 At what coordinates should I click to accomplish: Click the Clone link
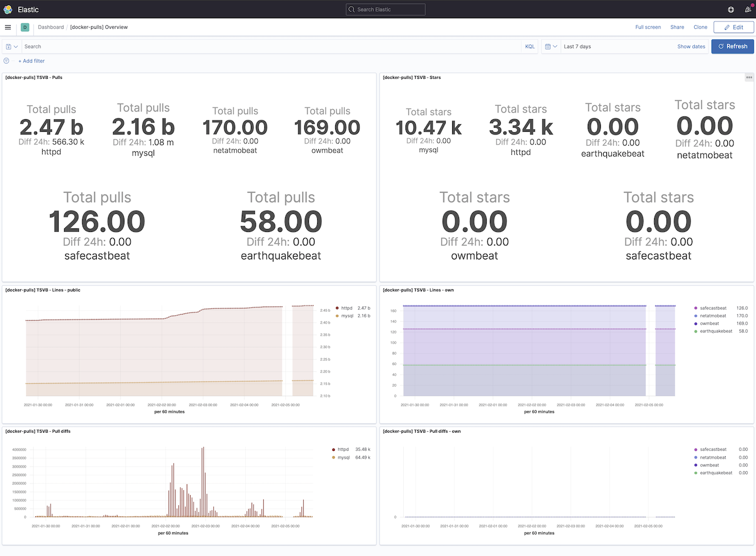click(700, 27)
